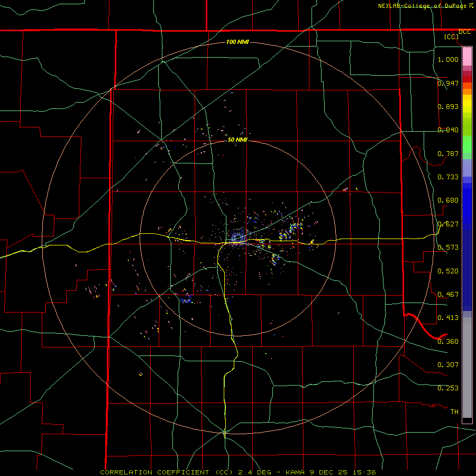Click the 0.733 color scale value
Image resolution: width=476 pixels, height=476 pixels.
point(448,177)
